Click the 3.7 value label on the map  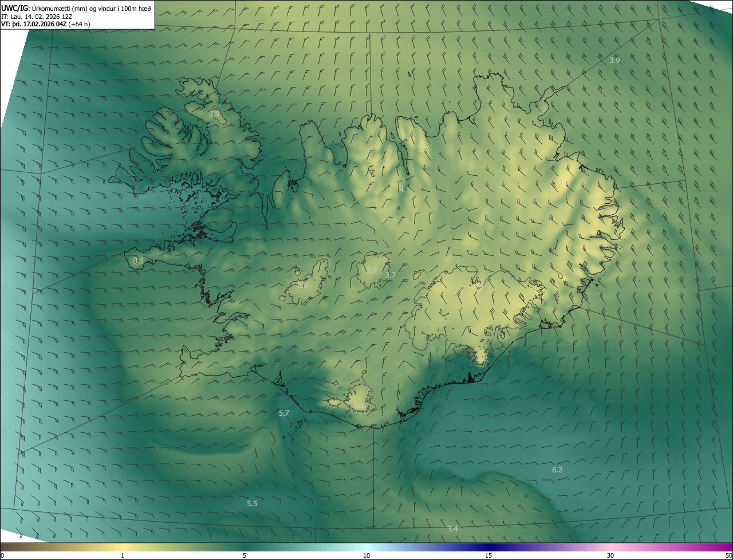click(391, 275)
